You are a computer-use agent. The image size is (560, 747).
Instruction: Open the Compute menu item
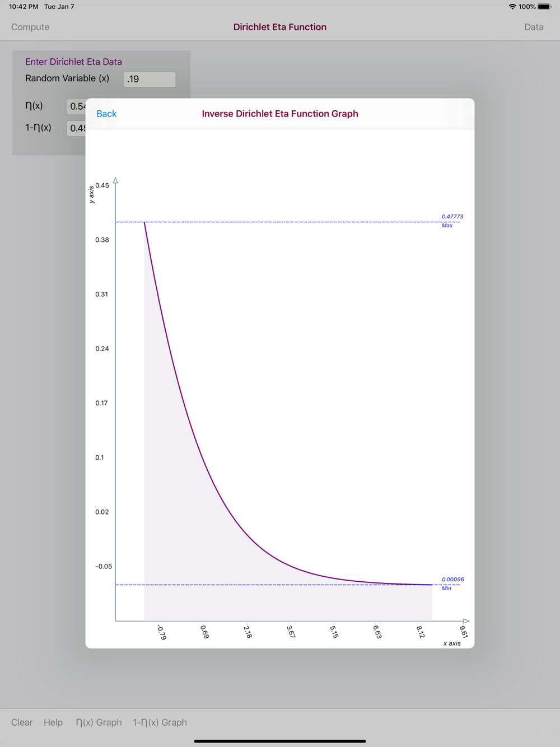point(30,27)
